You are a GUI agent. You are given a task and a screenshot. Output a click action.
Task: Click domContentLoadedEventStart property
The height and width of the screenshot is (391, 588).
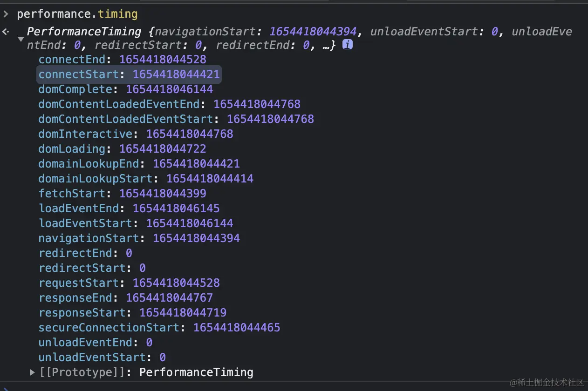(176, 119)
